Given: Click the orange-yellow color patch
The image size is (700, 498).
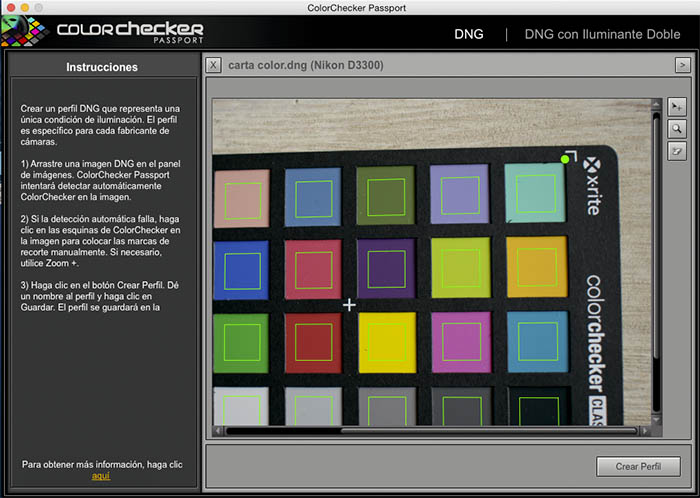Looking at the screenshot, I should pos(537,267).
